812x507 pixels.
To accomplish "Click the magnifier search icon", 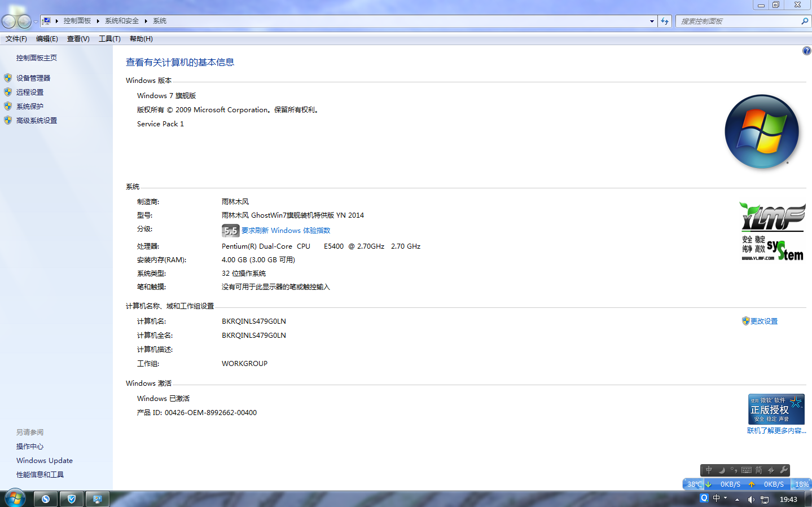I will coord(805,21).
